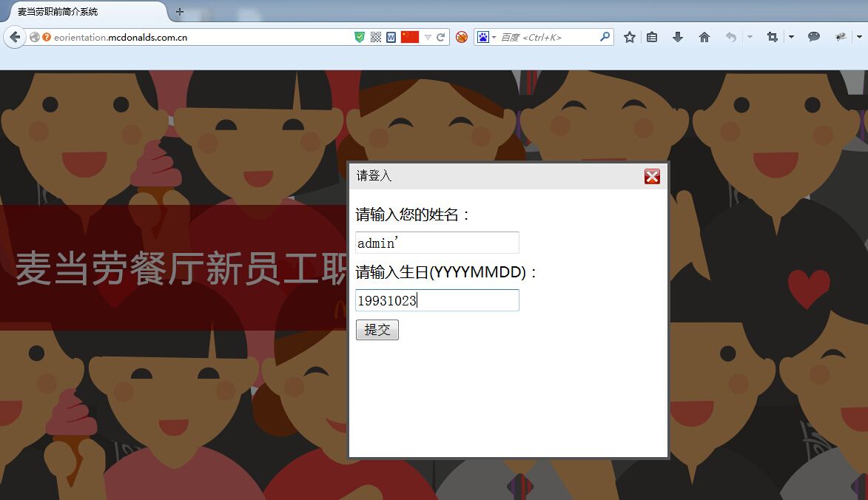Expand the screenshot tool dropdown arrow
The width and height of the screenshot is (868, 500).
791,37
